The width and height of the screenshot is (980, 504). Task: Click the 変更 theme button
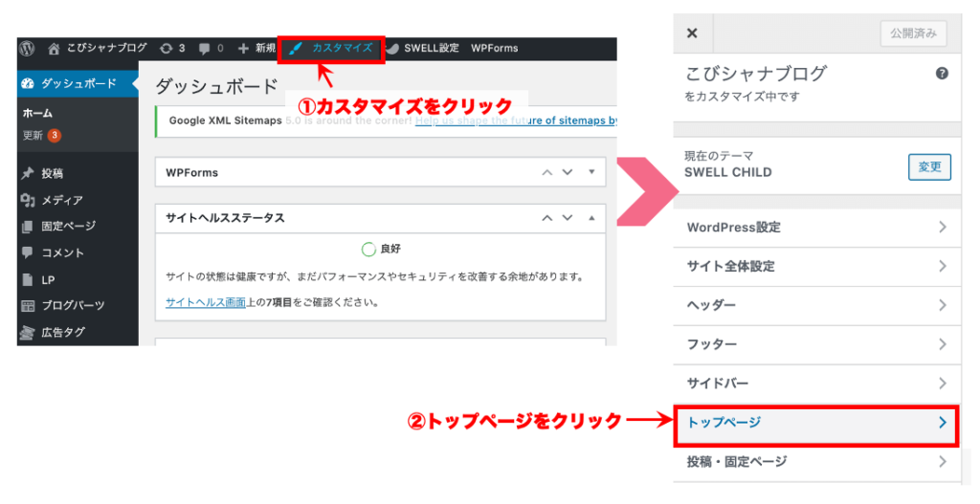pos(929,166)
